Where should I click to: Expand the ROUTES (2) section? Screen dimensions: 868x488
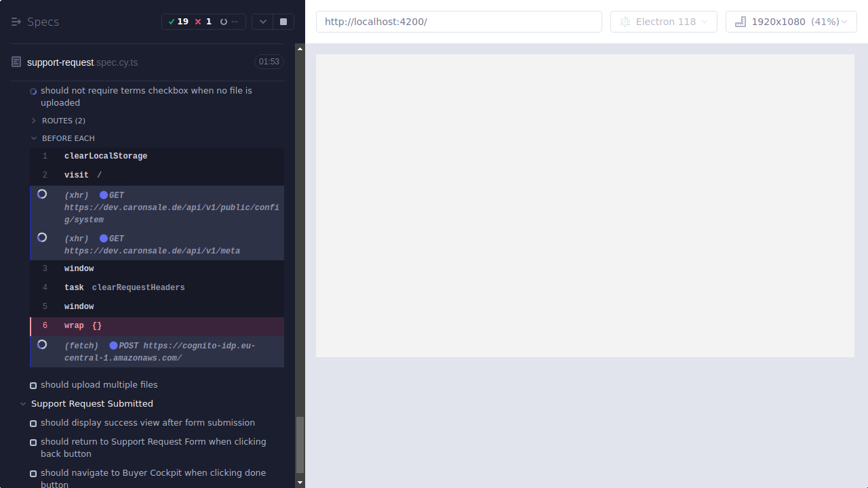click(33, 121)
